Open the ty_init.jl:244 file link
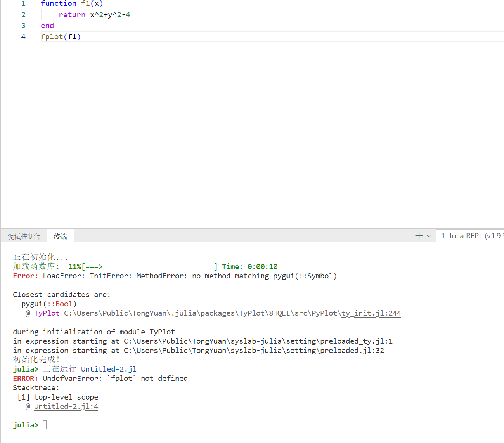504x443 pixels. coord(371,313)
